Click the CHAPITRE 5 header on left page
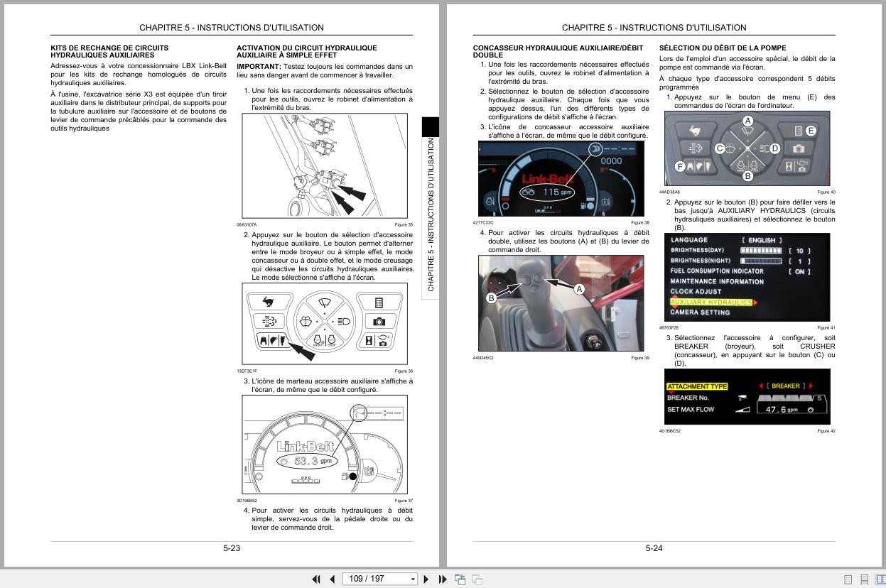Image resolution: width=886 pixels, height=588 pixels. coord(230,28)
